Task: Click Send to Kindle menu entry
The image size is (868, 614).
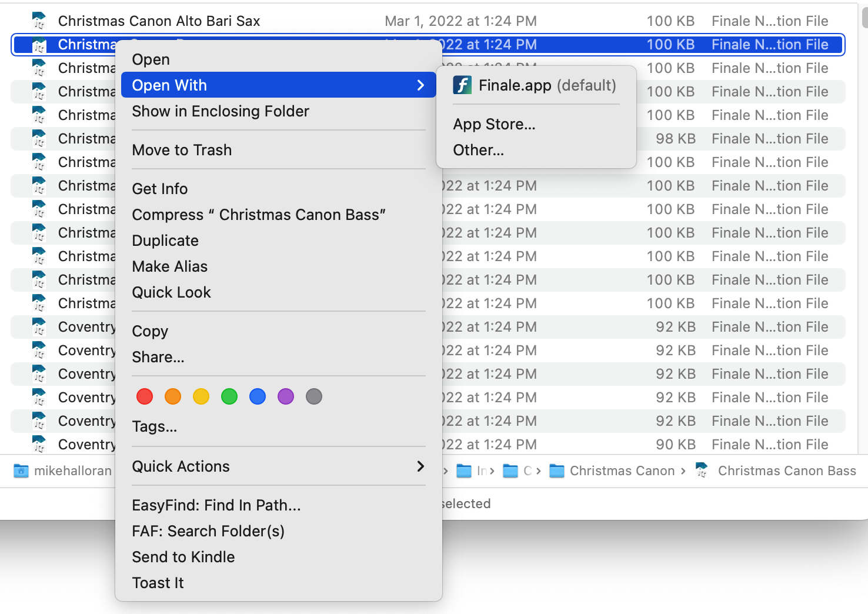Action: pyautogui.click(x=183, y=557)
